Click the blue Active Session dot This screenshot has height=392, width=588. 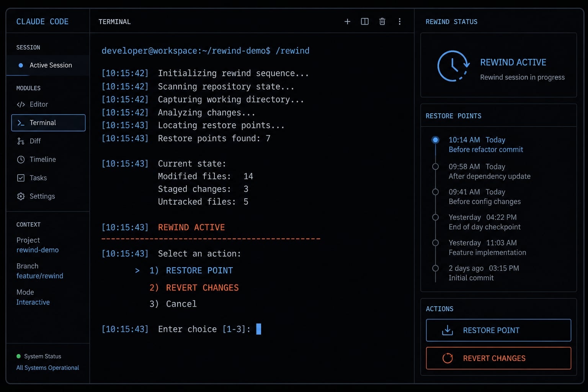pos(21,65)
